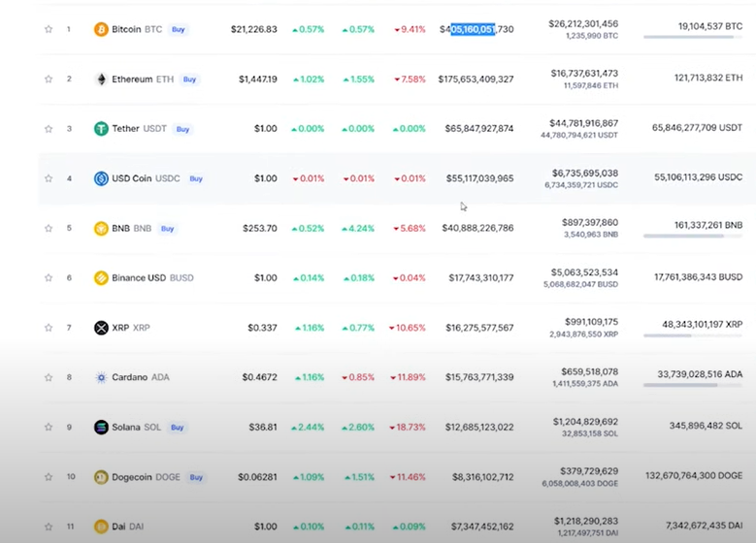The width and height of the screenshot is (756, 543).
Task: Open the Tether USDT coin page
Action: coord(140,129)
